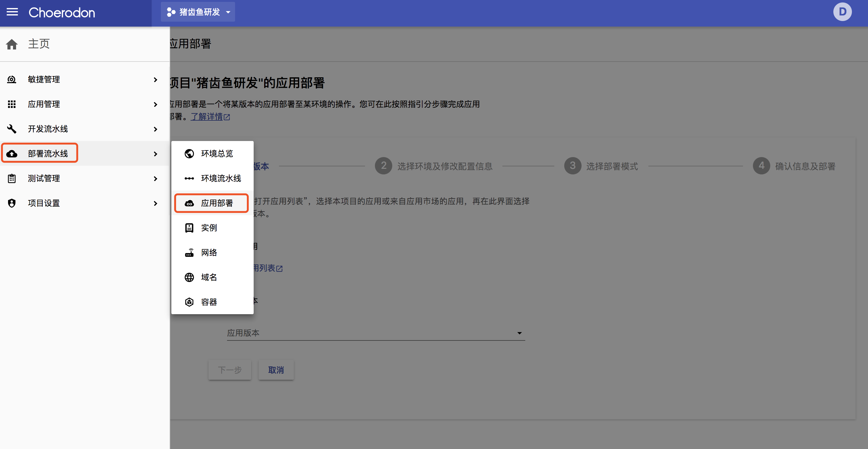
Task: Expand the 开发流水线 chevron arrow
Action: (155, 129)
